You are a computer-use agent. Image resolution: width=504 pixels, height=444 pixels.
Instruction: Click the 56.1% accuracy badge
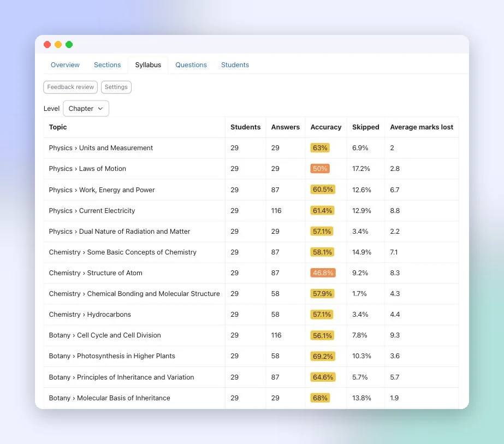(322, 336)
